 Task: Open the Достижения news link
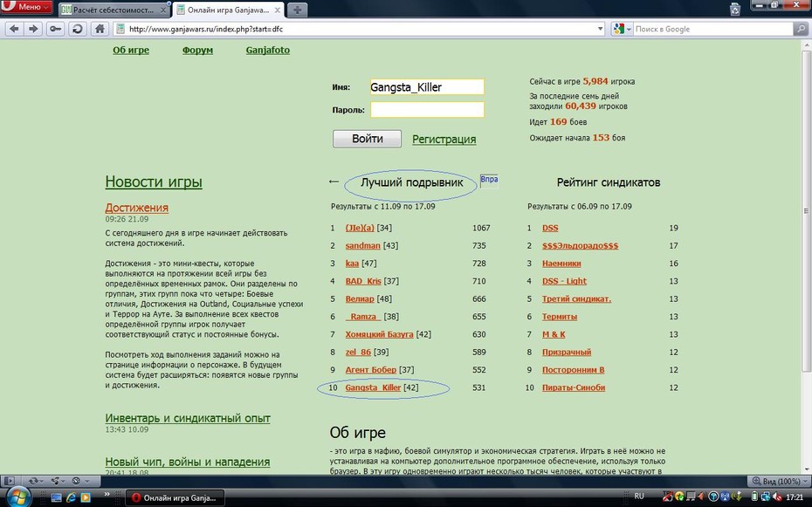[137, 208]
